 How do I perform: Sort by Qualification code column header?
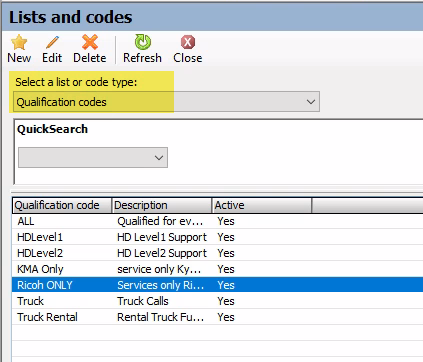click(x=62, y=205)
